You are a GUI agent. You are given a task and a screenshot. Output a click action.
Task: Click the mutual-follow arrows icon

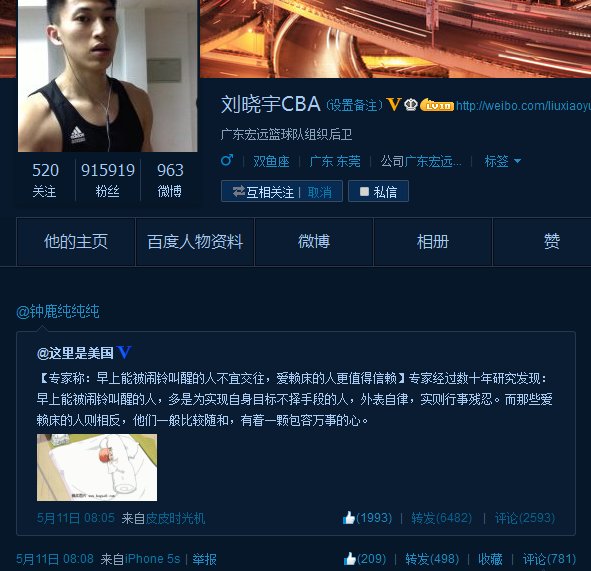coord(239,191)
